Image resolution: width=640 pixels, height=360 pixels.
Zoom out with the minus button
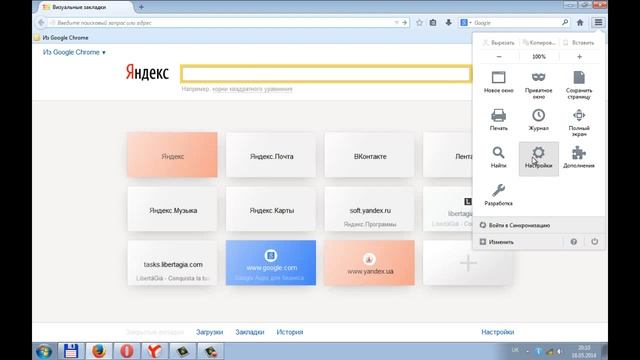click(x=499, y=57)
